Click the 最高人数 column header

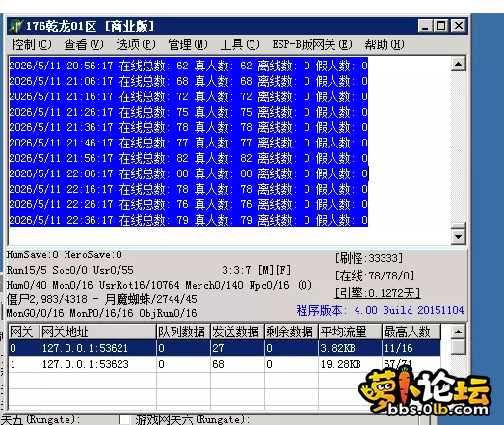pyautogui.click(x=411, y=332)
